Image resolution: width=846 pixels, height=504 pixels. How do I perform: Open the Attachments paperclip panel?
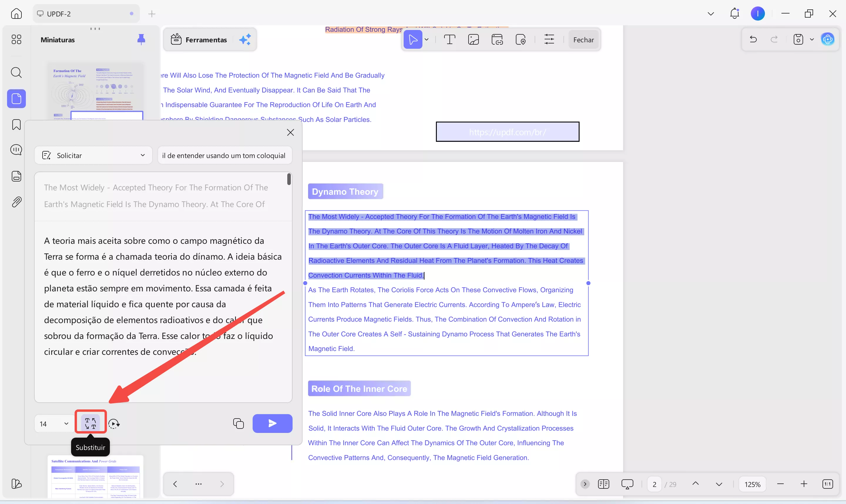16,202
